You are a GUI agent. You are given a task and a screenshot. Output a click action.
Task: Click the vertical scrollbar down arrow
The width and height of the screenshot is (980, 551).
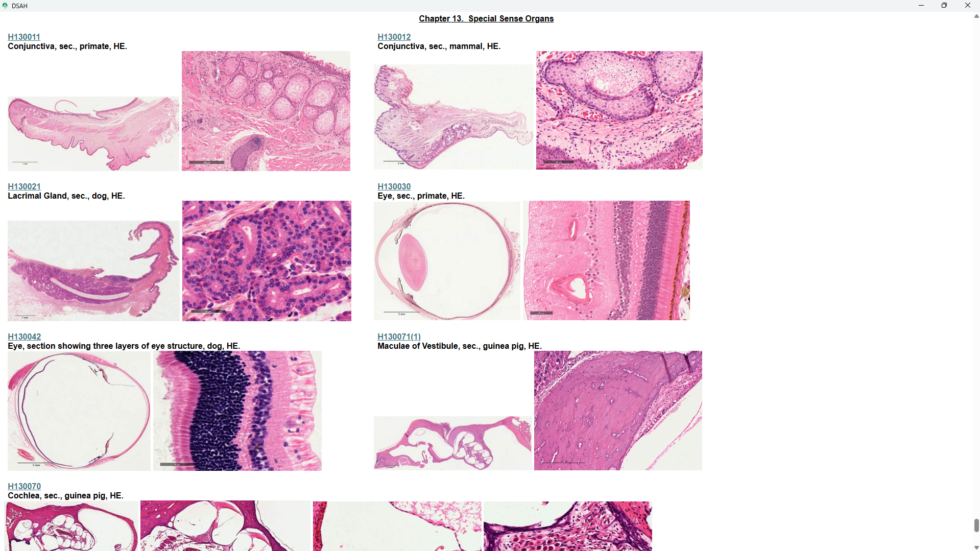point(976,547)
